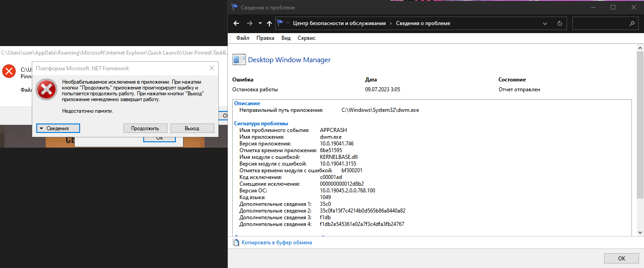Open recent locations dropdown arrow
The image size is (644, 268).
point(260,23)
